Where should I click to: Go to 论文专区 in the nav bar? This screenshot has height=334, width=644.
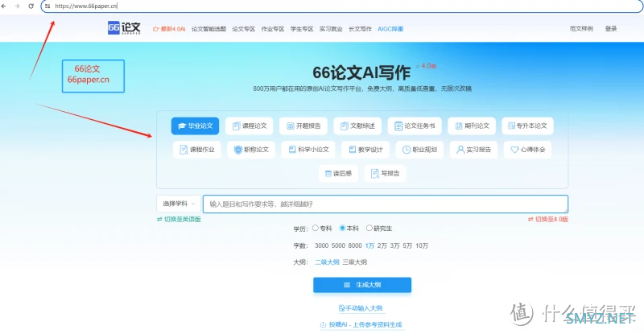(244, 29)
